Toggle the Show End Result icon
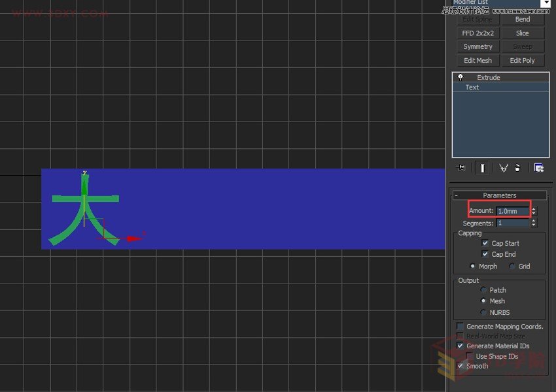 click(481, 168)
